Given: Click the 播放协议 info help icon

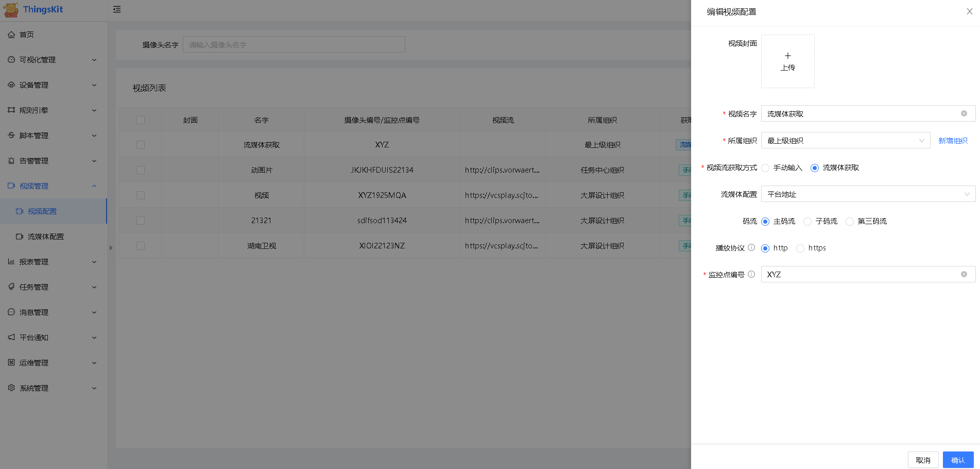Looking at the screenshot, I should tap(751, 248).
